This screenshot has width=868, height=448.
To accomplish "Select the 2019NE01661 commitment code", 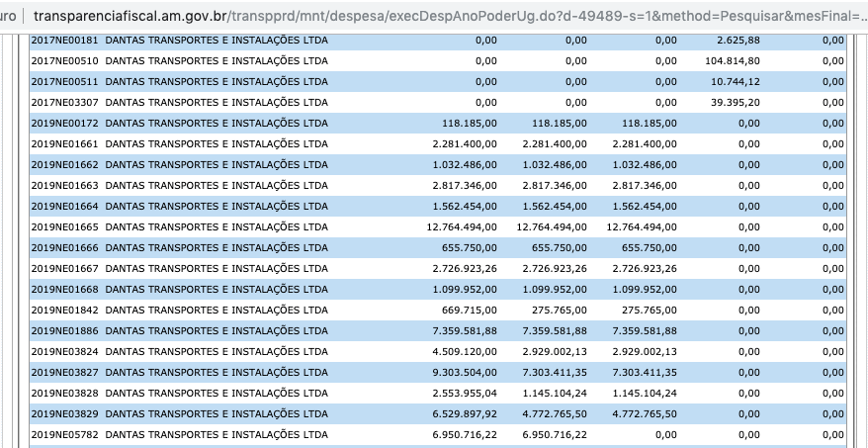I will [64, 144].
